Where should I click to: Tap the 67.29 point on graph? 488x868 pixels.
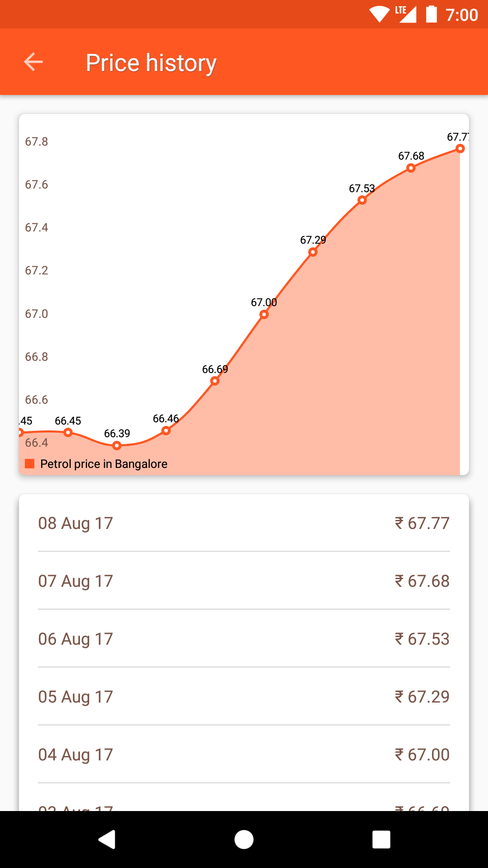point(313,252)
